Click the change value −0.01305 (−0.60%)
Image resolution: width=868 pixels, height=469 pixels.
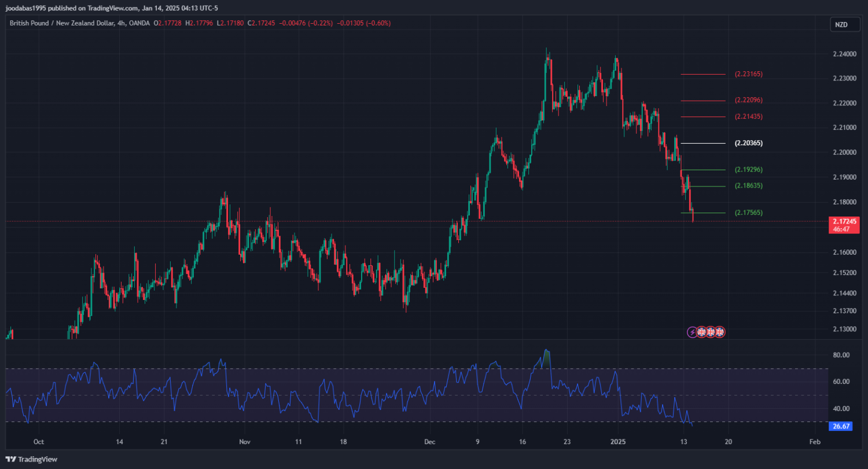[365, 23]
